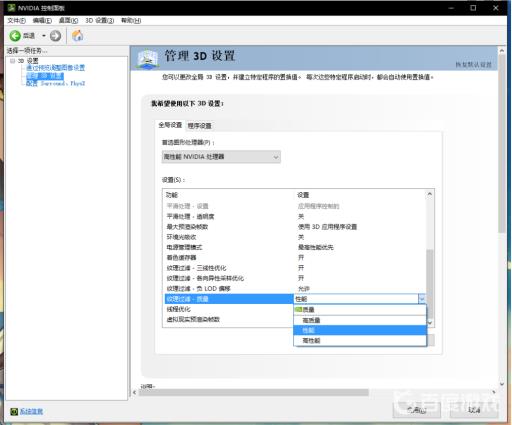Image resolution: width=512 pixels, height=425 pixels.
Task: Open the 编辑(E) menu
Action: point(42,21)
